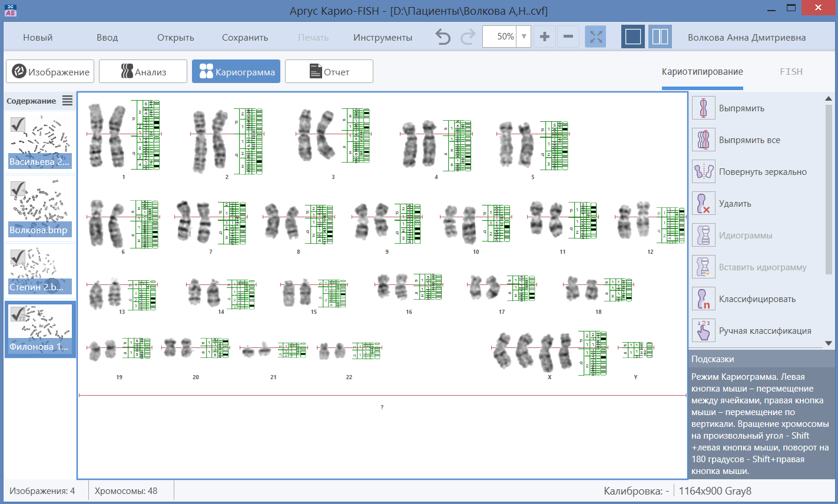
Task: Click the Выпрямить (straighten) chromosome icon
Action: [703, 108]
